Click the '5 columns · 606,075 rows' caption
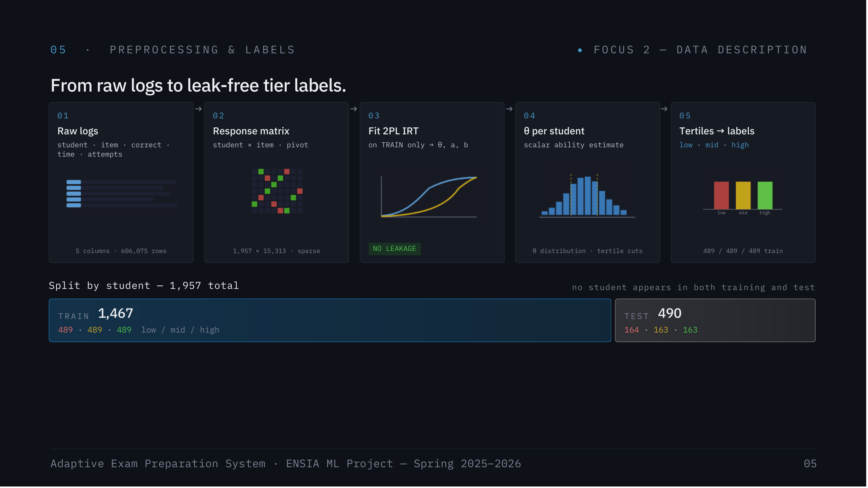The image size is (868, 488). tap(121, 252)
